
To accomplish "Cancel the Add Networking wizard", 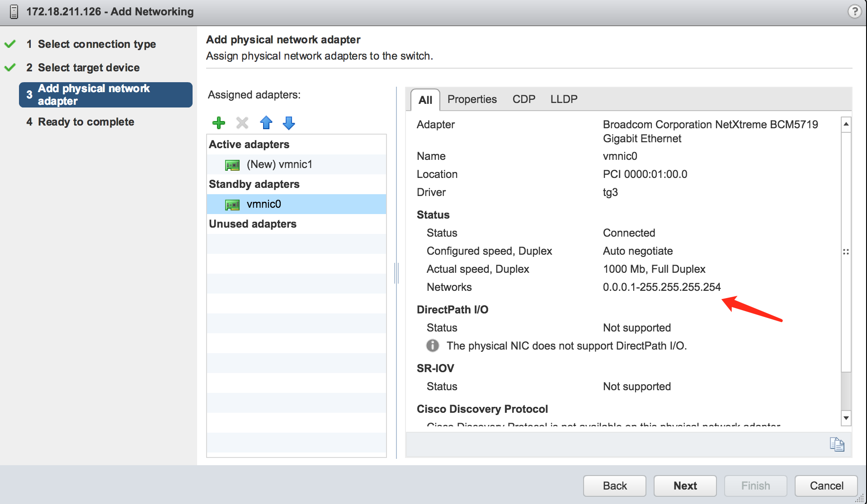I will [x=825, y=485].
